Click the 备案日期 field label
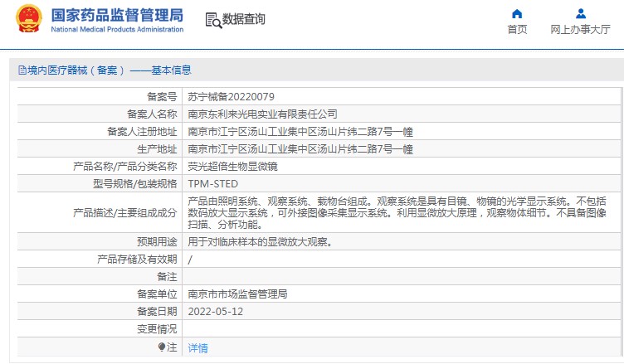624x364 pixels. pyautogui.click(x=157, y=312)
